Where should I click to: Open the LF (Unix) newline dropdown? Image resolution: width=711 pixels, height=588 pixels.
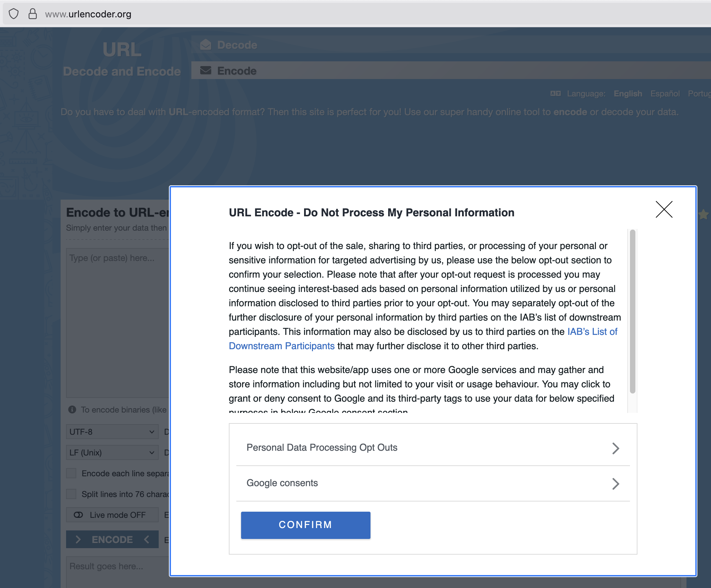(x=112, y=452)
